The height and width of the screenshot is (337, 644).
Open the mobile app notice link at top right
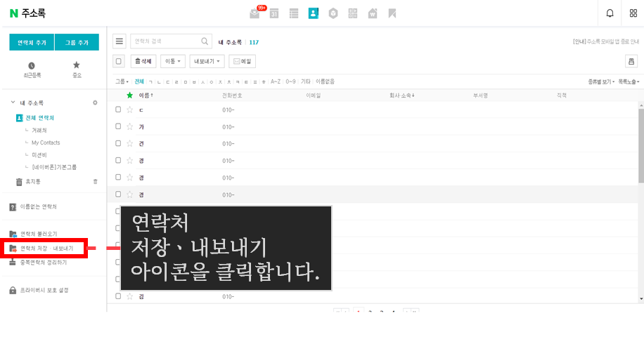[x=606, y=41]
